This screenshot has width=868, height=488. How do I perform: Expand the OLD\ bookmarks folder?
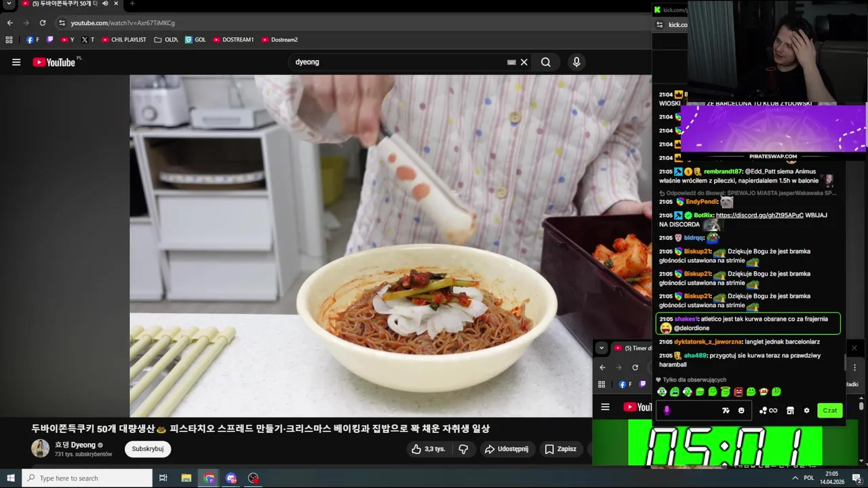(x=166, y=40)
